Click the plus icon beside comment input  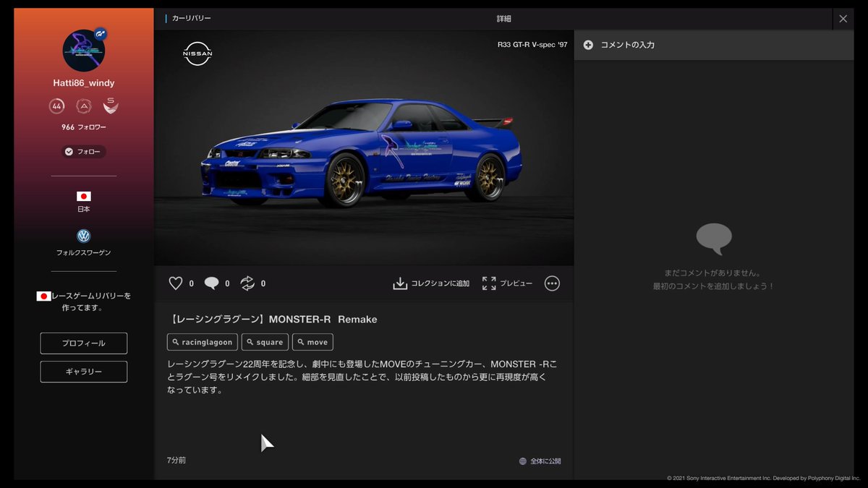tap(588, 45)
